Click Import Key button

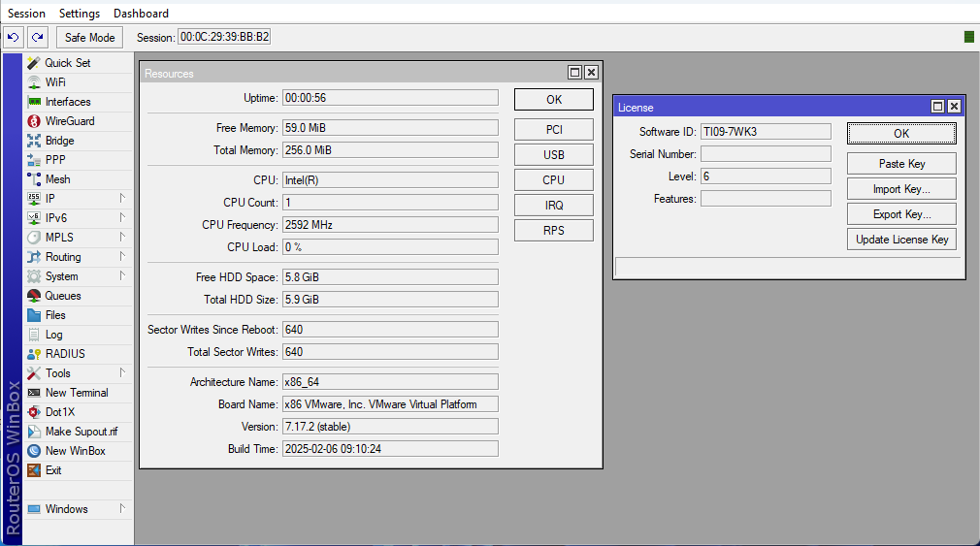pyautogui.click(x=901, y=189)
